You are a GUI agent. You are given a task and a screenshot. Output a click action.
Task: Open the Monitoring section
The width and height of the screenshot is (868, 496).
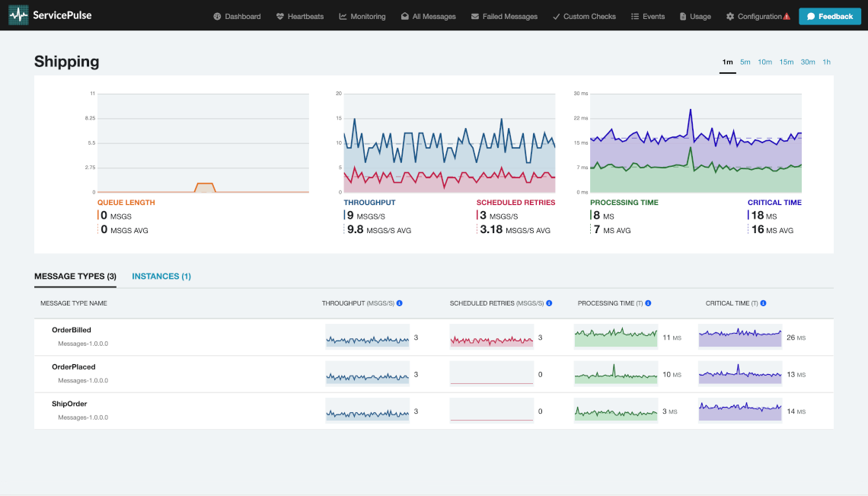click(x=362, y=16)
